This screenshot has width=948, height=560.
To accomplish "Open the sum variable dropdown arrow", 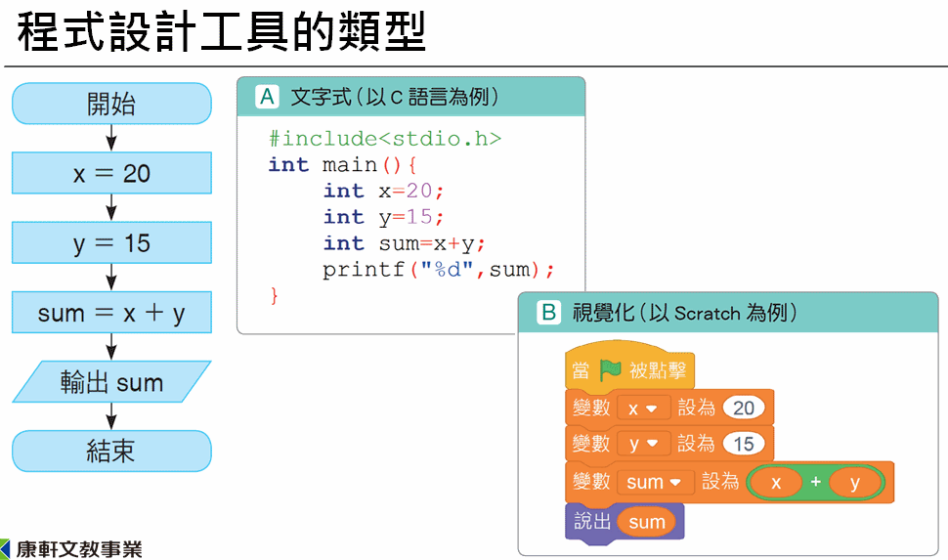I will (x=675, y=482).
